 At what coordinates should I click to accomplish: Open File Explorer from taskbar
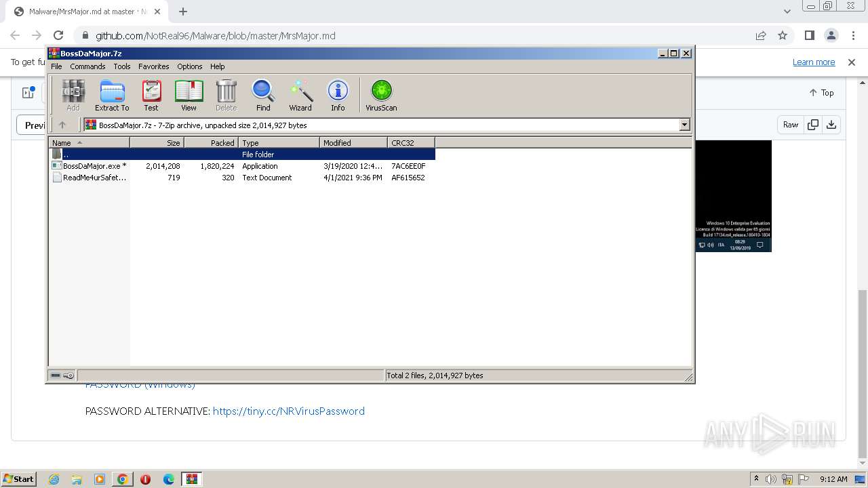[77, 479]
